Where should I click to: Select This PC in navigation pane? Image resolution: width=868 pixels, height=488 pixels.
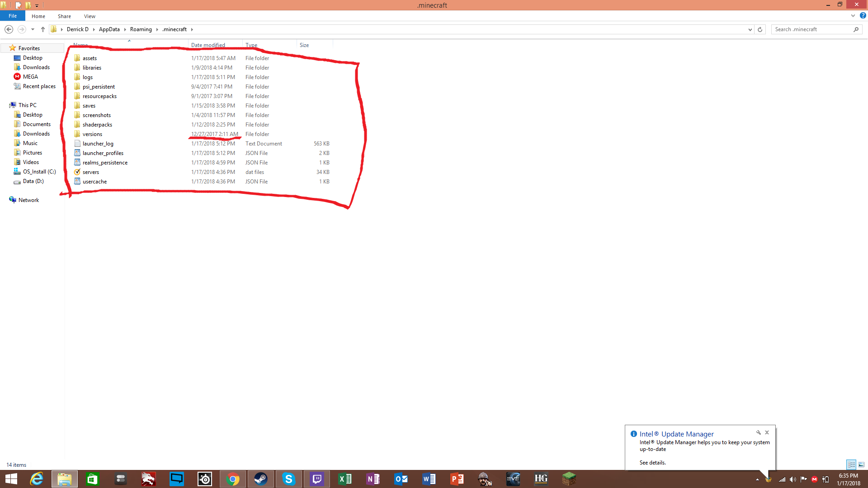[x=27, y=105]
